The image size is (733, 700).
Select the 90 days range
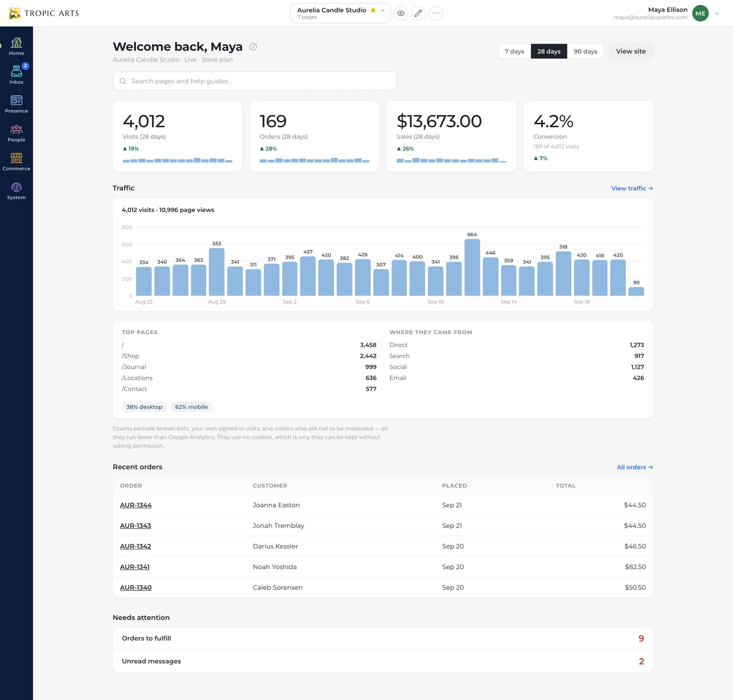585,51
